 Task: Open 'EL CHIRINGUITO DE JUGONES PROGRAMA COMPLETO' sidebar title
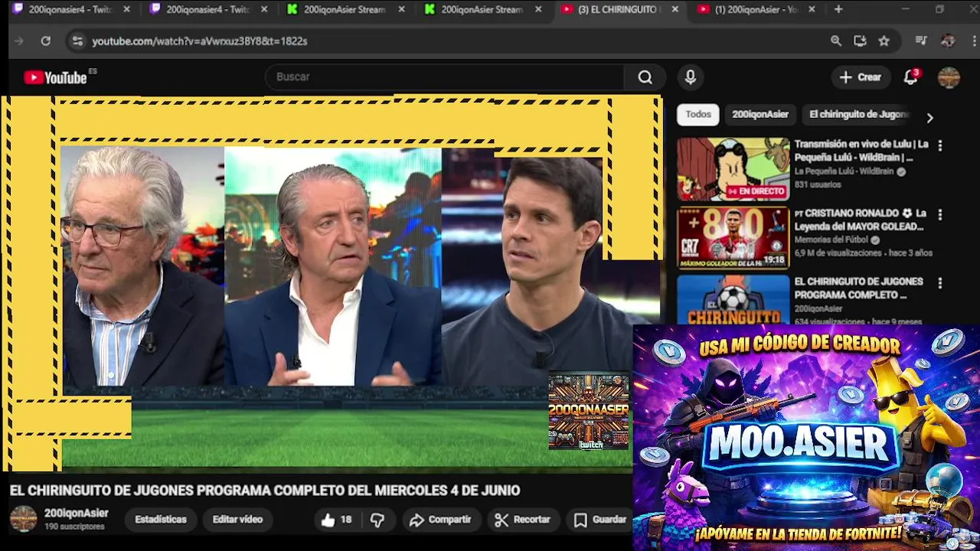click(x=858, y=289)
